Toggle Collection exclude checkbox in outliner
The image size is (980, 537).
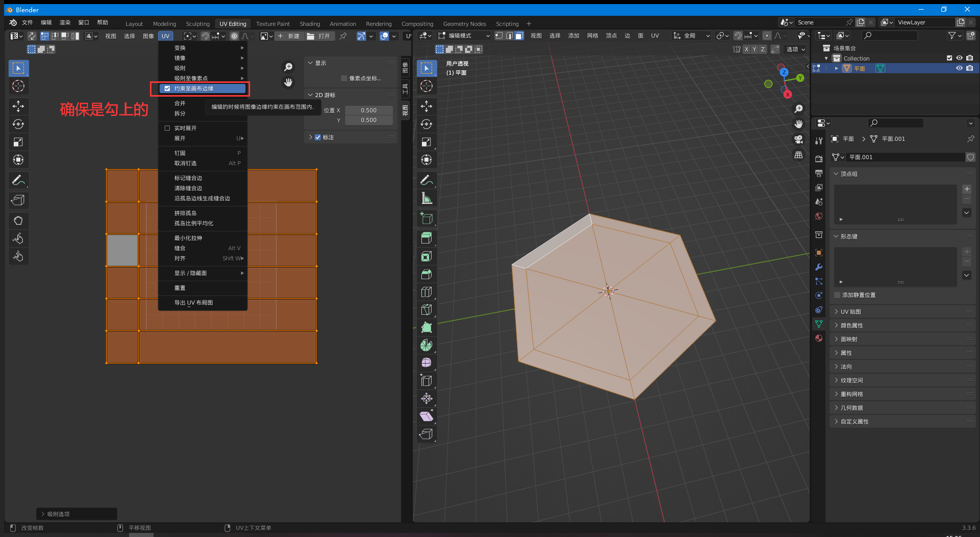click(x=950, y=58)
